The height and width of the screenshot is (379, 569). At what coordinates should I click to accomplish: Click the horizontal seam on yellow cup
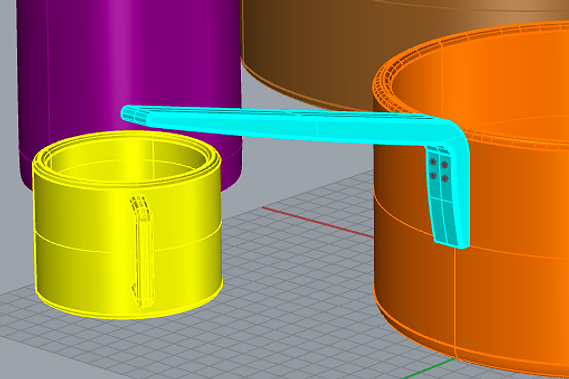pos(127,241)
